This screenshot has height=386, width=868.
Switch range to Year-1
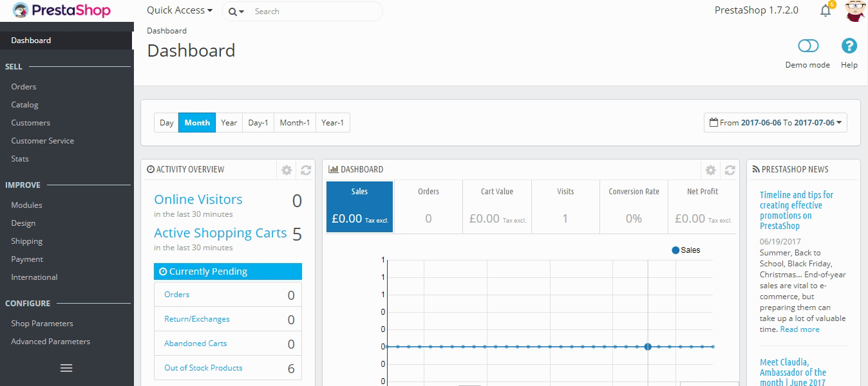click(332, 123)
